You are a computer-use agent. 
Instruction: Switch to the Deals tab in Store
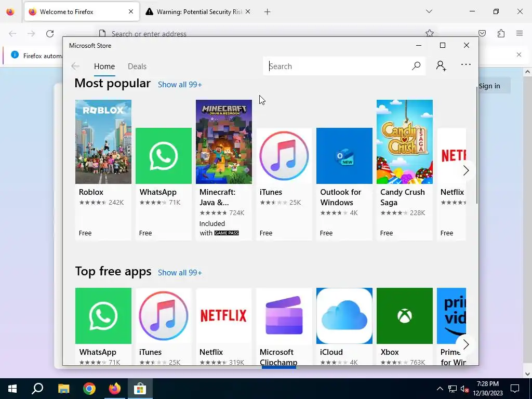click(x=137, y=66)
